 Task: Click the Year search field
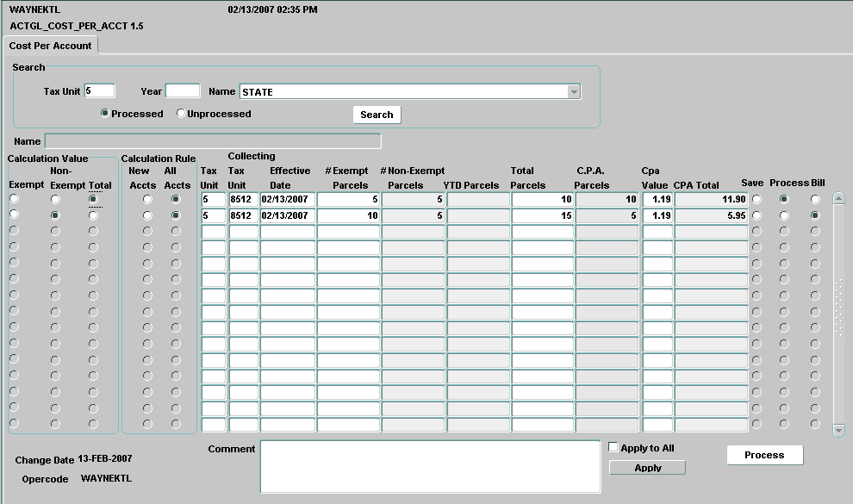[183, 91]
